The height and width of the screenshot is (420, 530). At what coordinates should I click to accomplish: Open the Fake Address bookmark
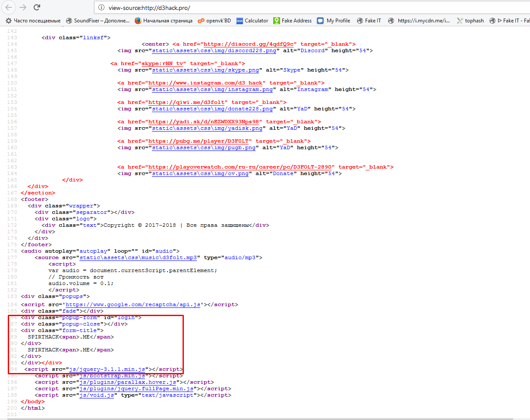pos(292,20)
